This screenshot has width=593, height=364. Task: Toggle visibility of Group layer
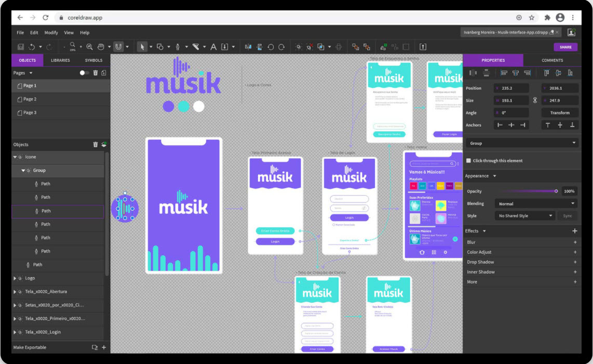29,171
